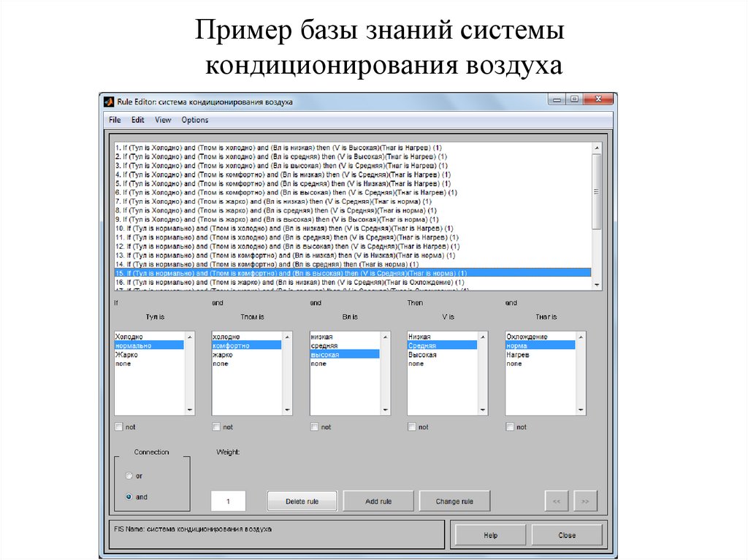This screenshot has width=748, height=560.
Task: Minimize the Rule Editor window
Action: point(557,99)
